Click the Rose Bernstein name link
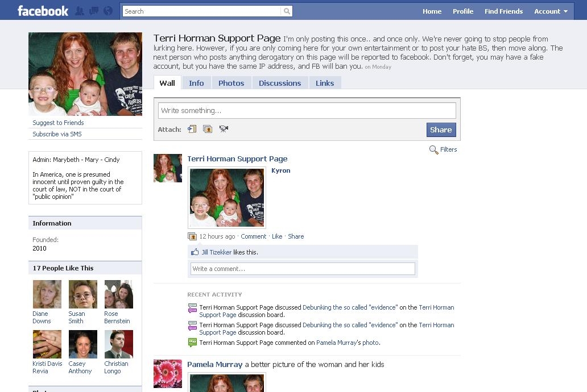The height and width of the screenshot is (392, 587). pyautogui.click(x=117, y=317)
